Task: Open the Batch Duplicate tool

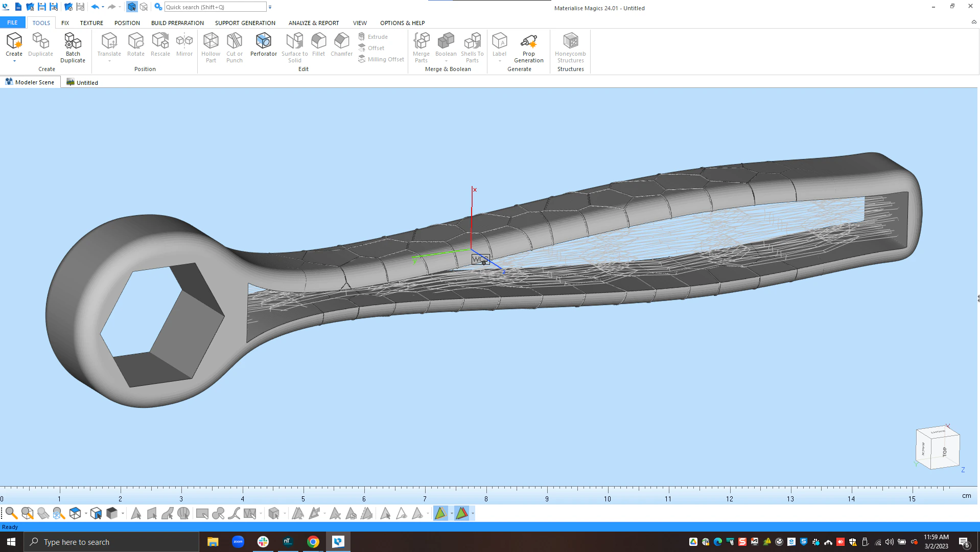Action: click(x=73, y=41)
